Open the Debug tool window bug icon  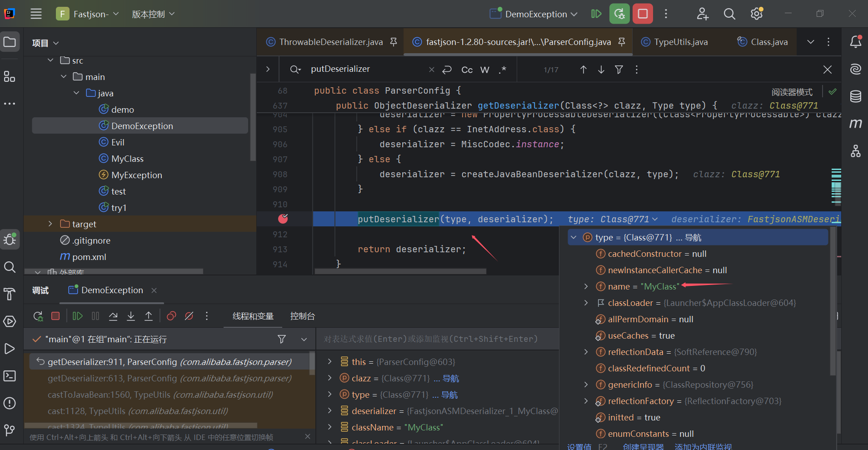pyautogui.click(x=10, y=239)
